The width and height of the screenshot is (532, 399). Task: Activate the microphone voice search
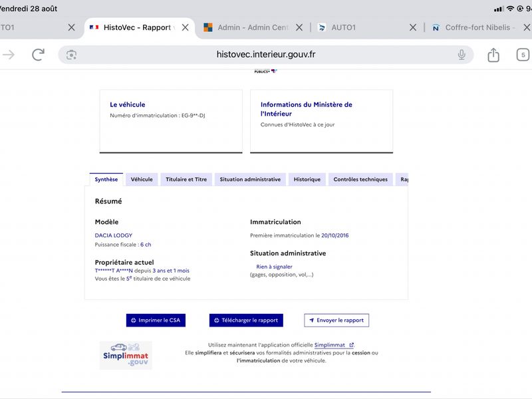point(462,55)
